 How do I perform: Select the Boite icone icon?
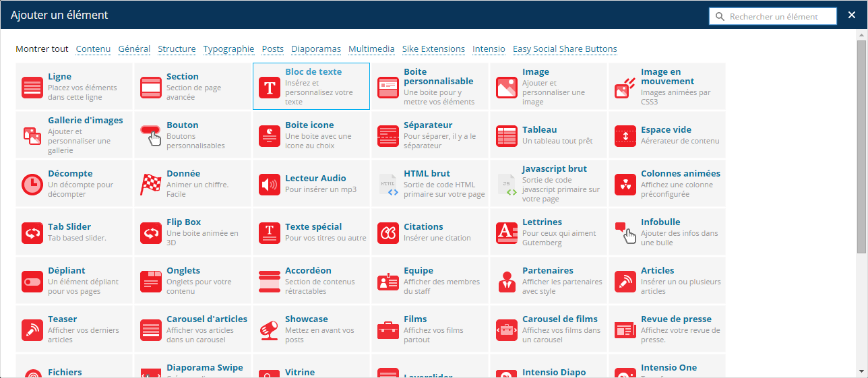pos(270,136)
